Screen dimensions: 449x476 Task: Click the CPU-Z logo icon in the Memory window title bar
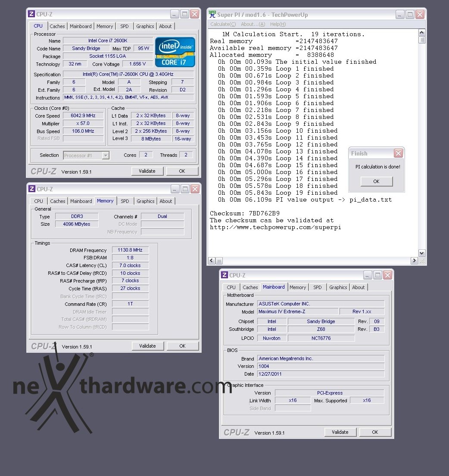pyautogui.click(x=31, y=189)
